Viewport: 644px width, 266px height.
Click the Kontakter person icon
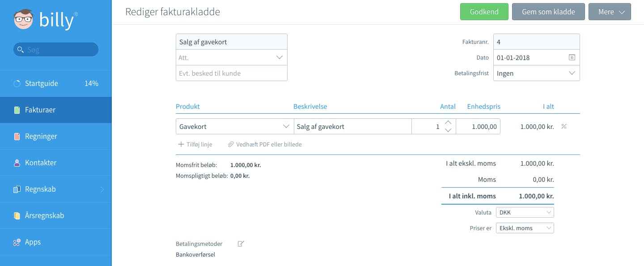[17, 163]
